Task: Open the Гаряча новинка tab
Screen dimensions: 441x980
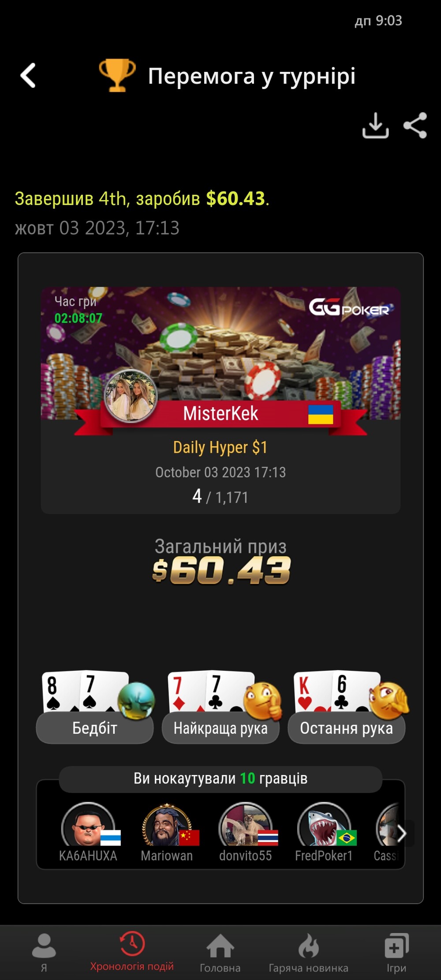Action: (x=309, y=953)
